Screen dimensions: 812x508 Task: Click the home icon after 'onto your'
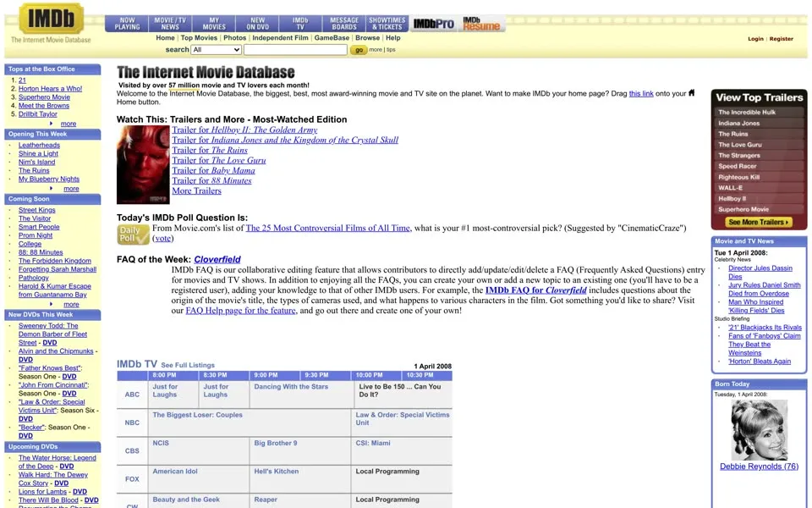click(x=691, y=93)
